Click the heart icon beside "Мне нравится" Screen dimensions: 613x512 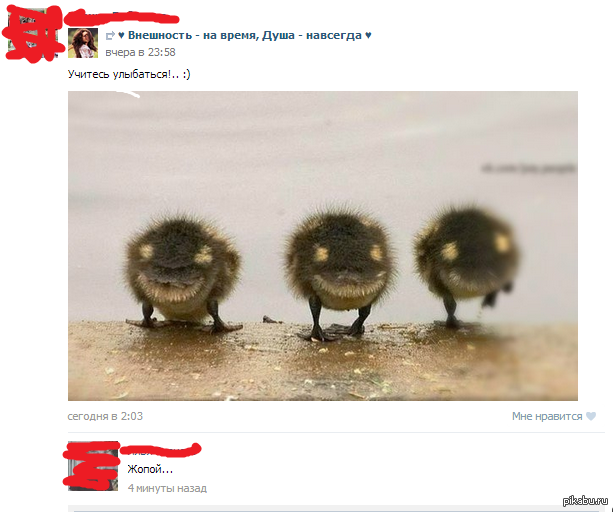point(591,416)
